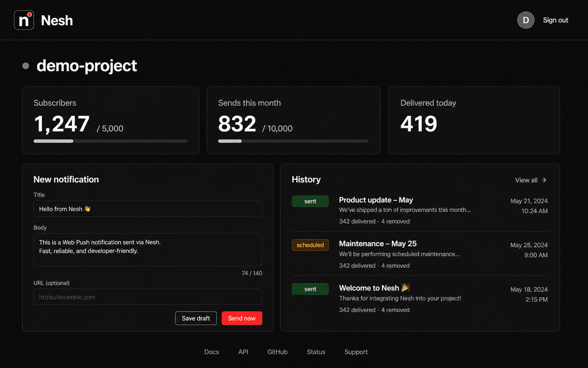Viewport: 588px width, 368px height.
Task: Click delivery stats under Product update
Action: click(374, 221)
